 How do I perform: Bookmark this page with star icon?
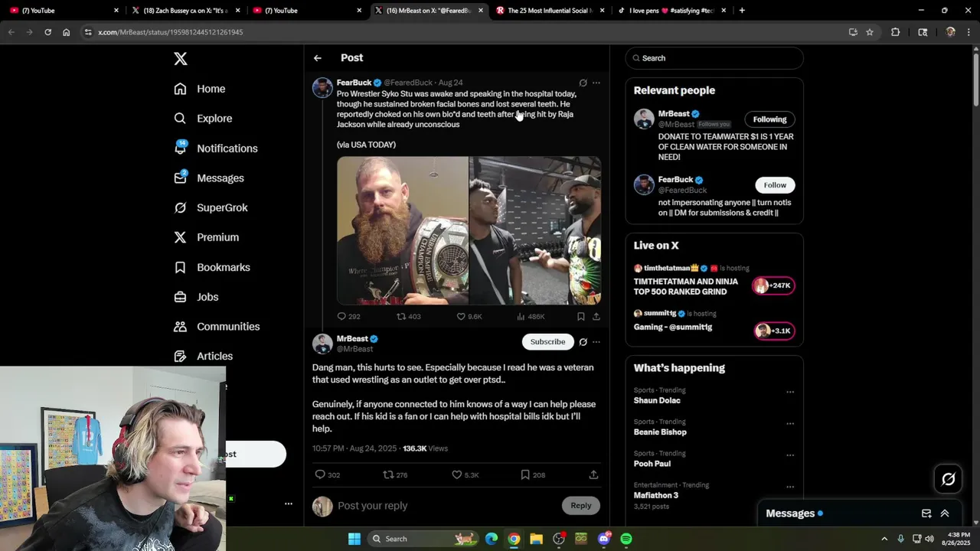click(x=870, y=32)
